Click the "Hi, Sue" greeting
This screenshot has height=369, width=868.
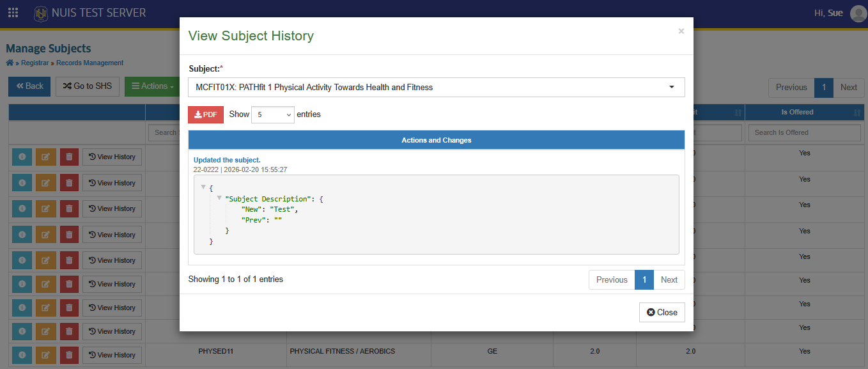click(x=828, y=13)
